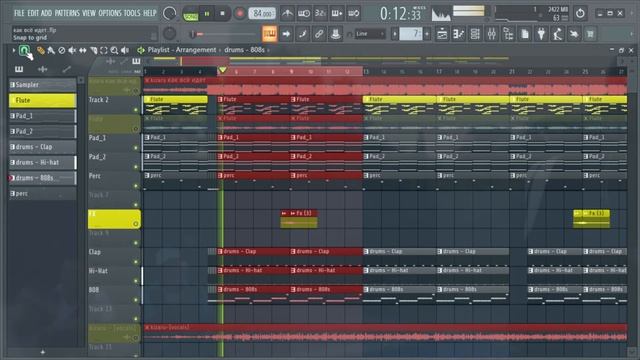Open the TOOLS menu
The image size is (640, 360).
point(132,13)
